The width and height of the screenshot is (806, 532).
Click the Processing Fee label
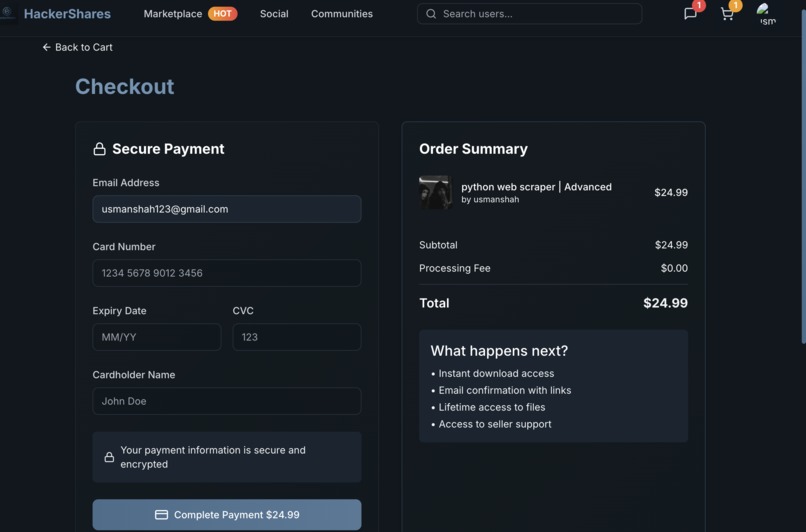pyautogui.click(x=454, y=268)
